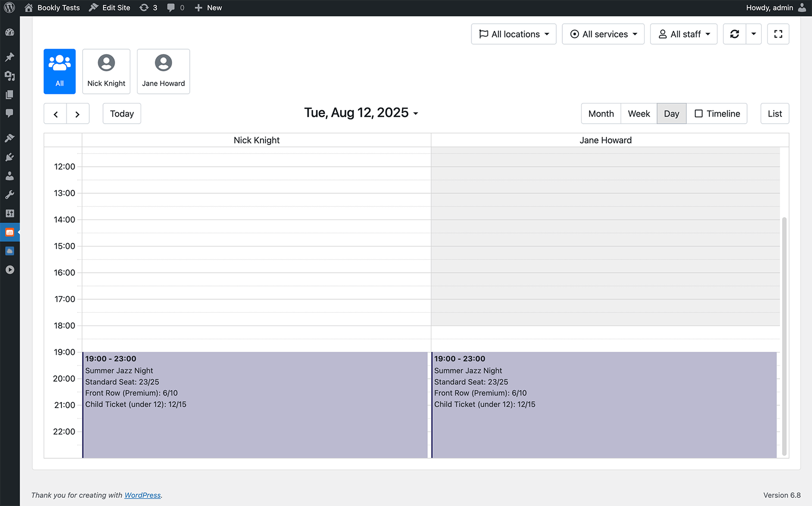Open Media library sidebar icon
Image resolution: width=812 pixels, height=506 pixels.
10,76
